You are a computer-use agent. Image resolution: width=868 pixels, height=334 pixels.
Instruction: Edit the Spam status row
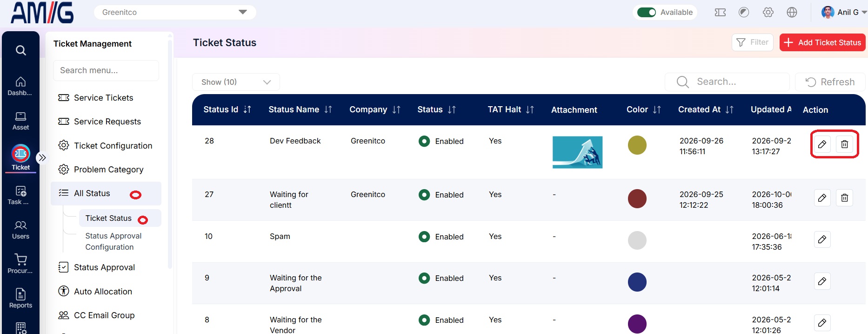[x=822, y=239]
